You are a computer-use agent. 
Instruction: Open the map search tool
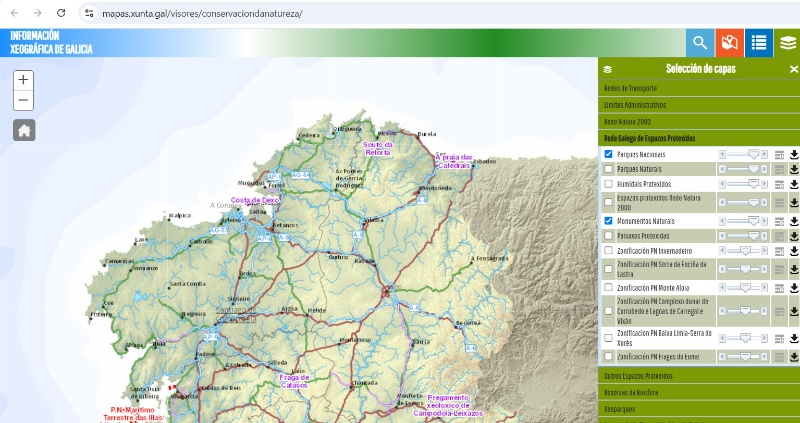click(700, 43)
